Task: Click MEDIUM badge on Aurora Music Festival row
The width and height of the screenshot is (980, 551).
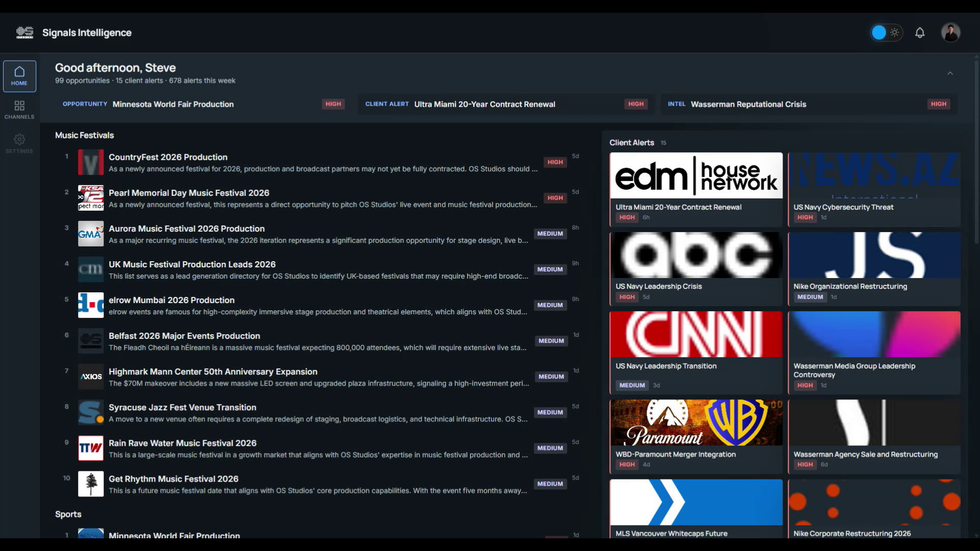Action: coord(550,234)
